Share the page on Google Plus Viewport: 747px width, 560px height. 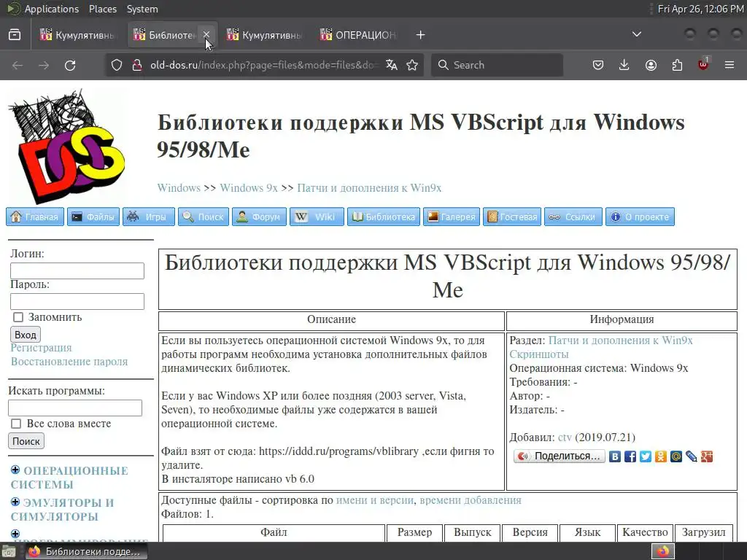[x=706, y=456]
